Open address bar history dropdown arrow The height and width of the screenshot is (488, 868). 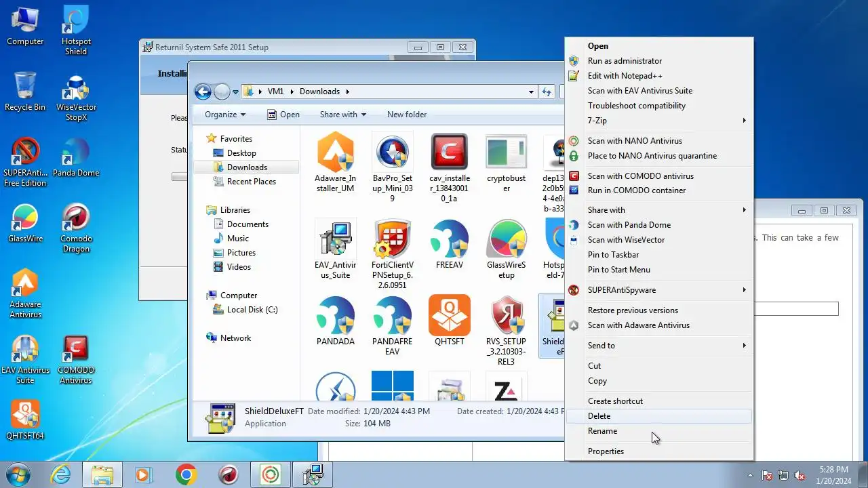(x=531, y=91)
